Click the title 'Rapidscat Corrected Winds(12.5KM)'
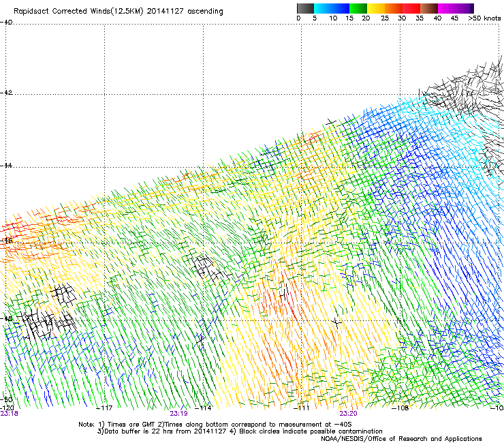 coord(78,12)
